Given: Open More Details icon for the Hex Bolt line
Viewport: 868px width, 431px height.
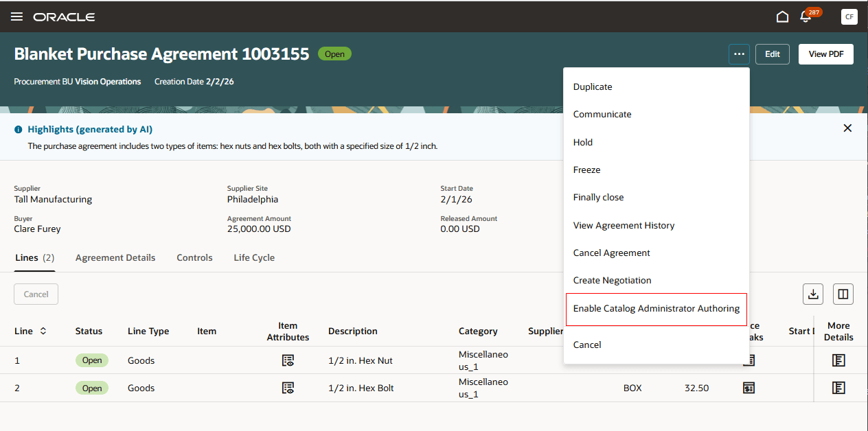Looking at the screenshot, I should [x=838, y=388].
